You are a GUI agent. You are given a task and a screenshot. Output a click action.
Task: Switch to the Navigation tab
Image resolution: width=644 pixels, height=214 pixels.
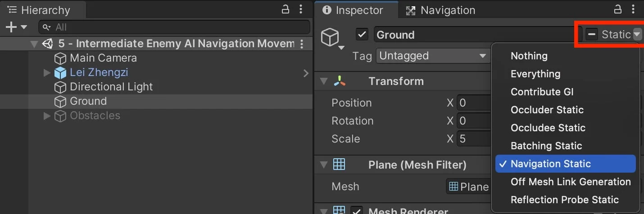click(440, 10)
